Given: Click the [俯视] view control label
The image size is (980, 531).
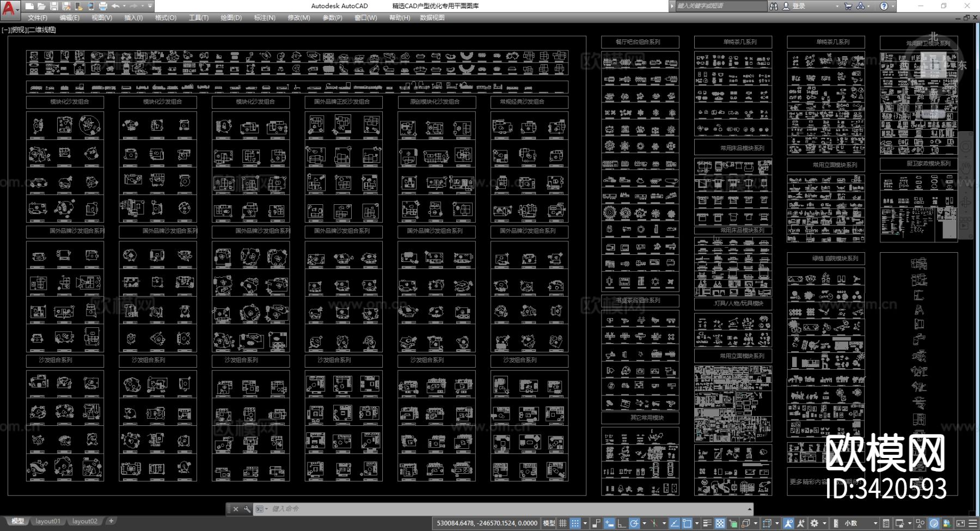Looking at the screenshot, I should coord(19,30).
